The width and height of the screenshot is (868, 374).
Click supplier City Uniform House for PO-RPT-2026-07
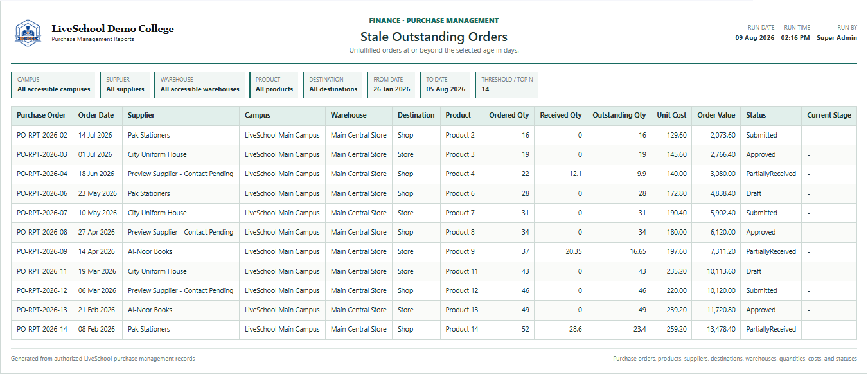pyautogui.click(x=157, y=213)
